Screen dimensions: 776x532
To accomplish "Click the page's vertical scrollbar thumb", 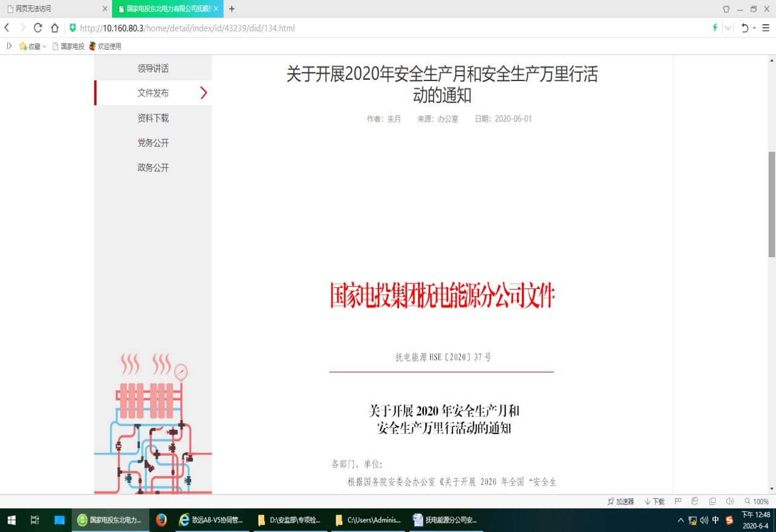I will (772, 204).
